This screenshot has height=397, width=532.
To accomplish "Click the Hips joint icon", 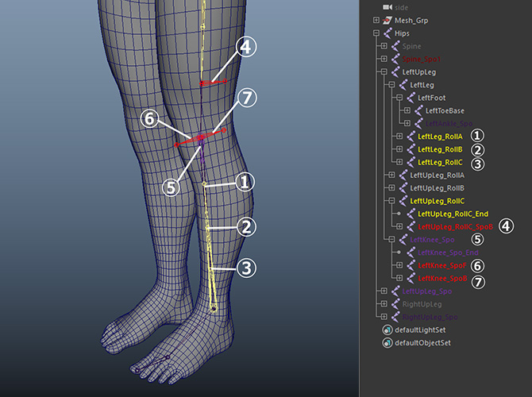I will (388, 33).
